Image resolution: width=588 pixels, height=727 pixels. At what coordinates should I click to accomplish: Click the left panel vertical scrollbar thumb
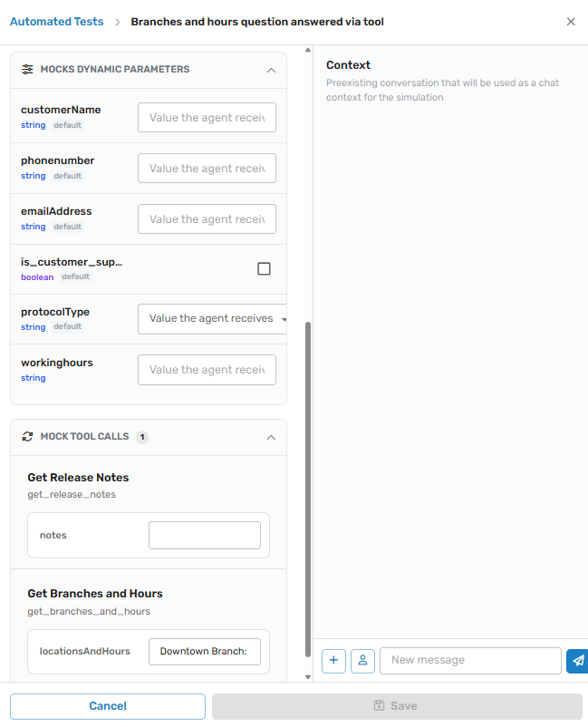[x=308, y=490]
